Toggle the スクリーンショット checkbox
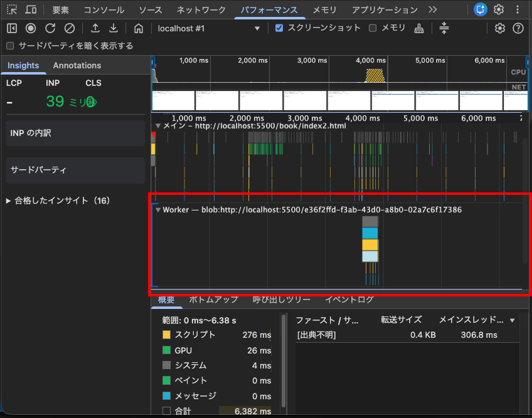Screen dimensions: 532x418 point(279,28)
